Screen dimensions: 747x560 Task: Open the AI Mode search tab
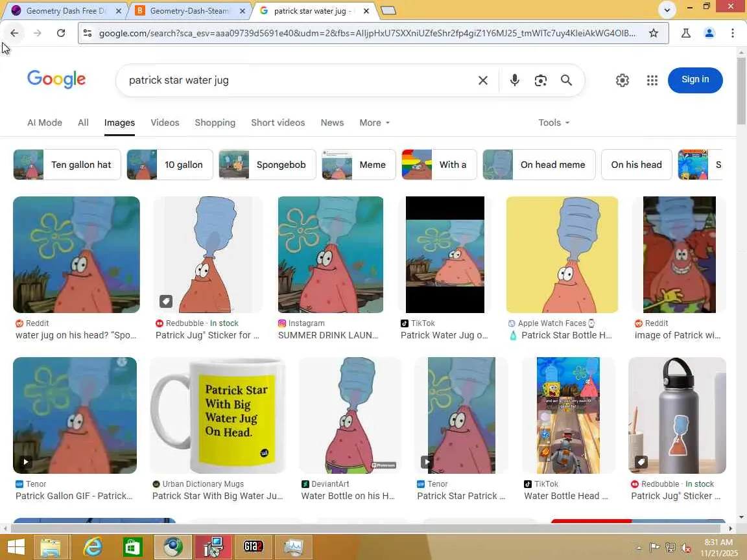(45, 122)
